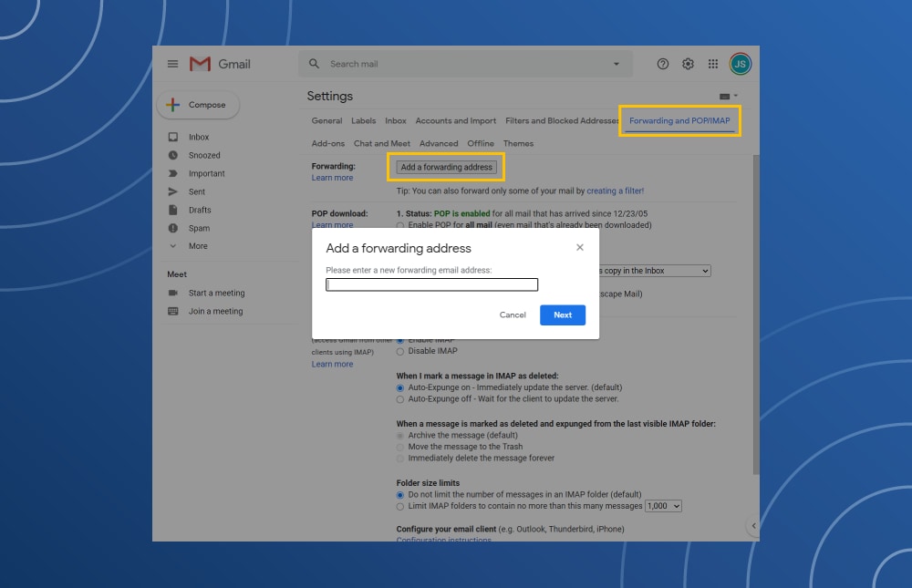
Task: Select Auto-Expunge off for deleted IMAP messages
Action: tap(400, 397)
